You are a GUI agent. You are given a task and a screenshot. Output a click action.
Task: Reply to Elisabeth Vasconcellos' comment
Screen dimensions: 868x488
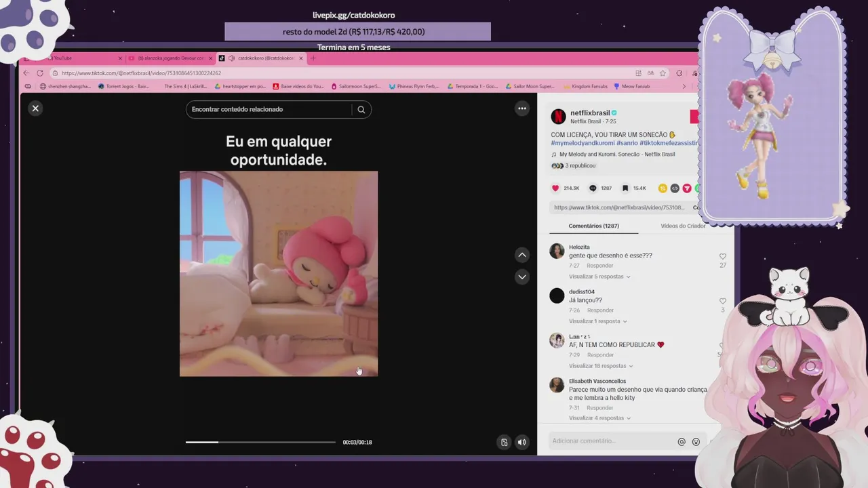tap(600, 408)
